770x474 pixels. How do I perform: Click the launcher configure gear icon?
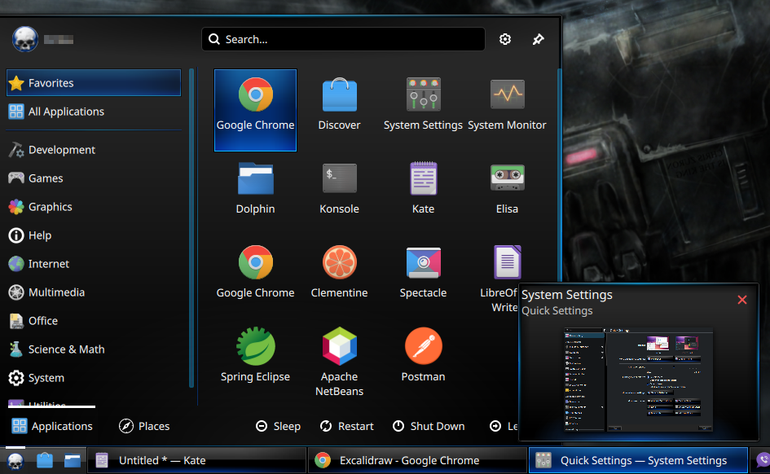point(505,39)
